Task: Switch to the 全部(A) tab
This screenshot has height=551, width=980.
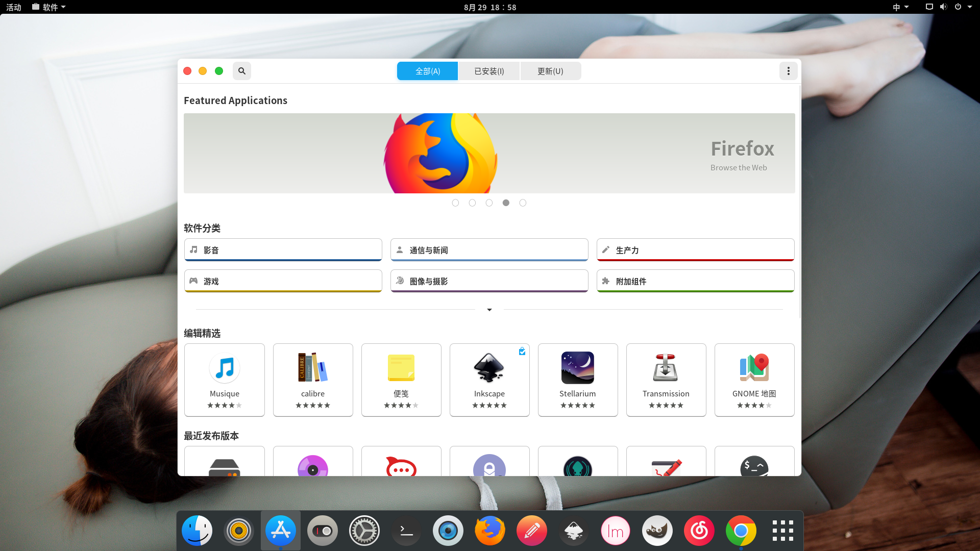Action: (428, 71)
